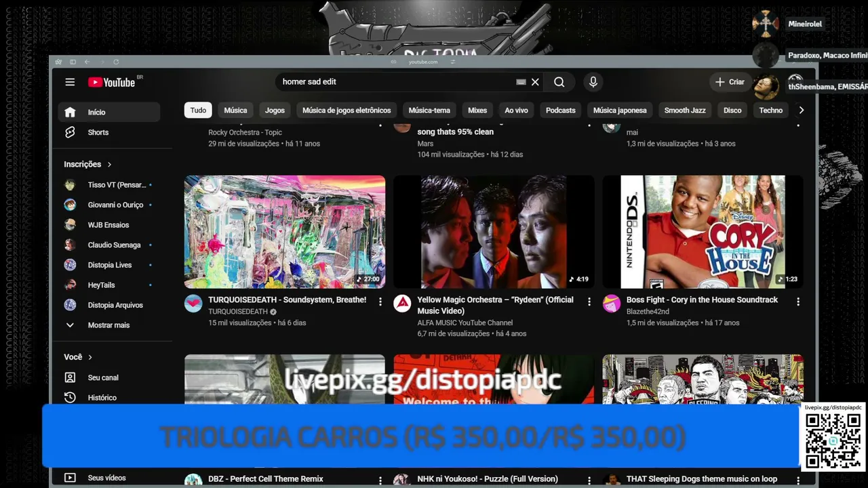868x488 pixels.
Task: Show more filter chips with the right arrow
Action: [x=801, y=110]
